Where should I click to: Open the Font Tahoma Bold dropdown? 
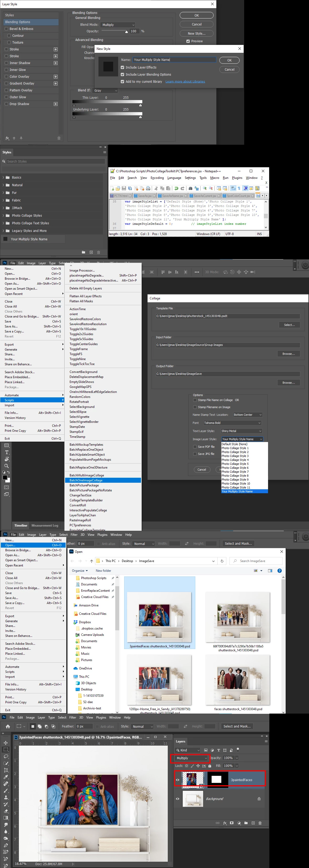coord(233,423)
